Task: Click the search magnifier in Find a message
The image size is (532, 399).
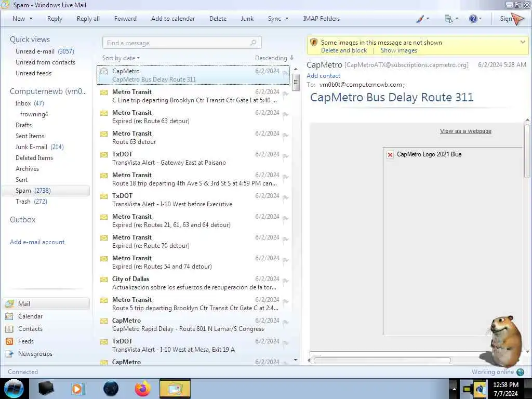Action: click(253, 43)
